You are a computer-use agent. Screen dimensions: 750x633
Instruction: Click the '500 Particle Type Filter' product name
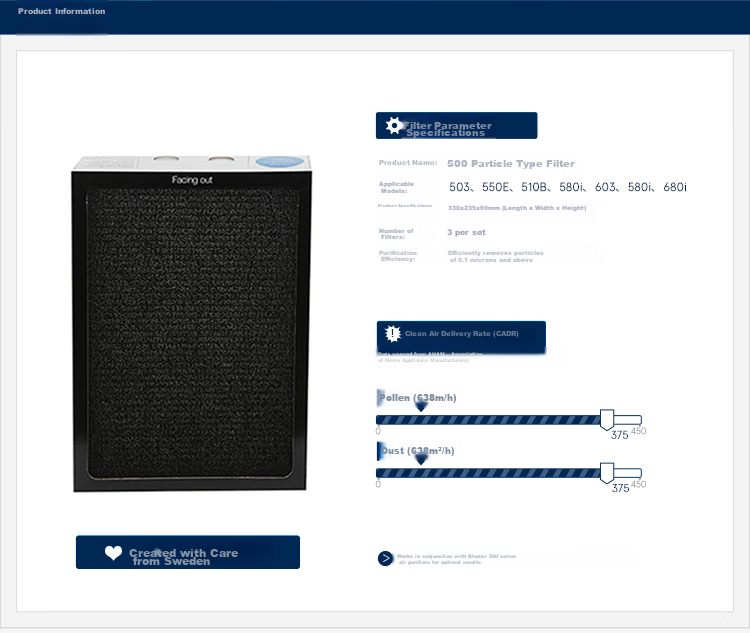pos(510,164)
